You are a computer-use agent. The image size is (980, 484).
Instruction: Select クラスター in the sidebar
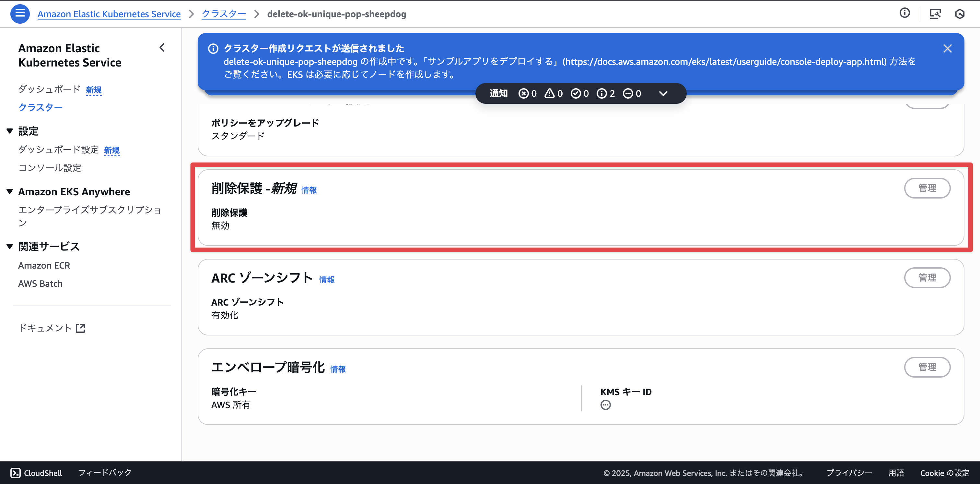pyautogui.click(x=40, y=107)
